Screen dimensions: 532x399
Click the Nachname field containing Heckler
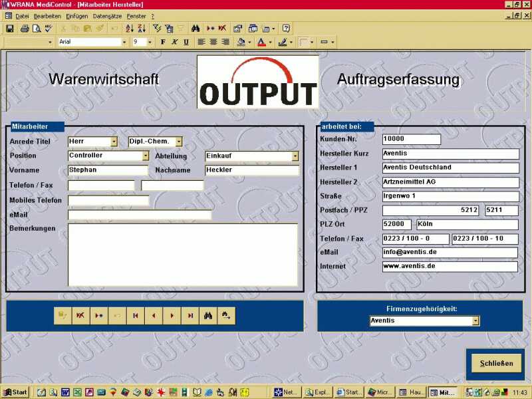[252, 170]
